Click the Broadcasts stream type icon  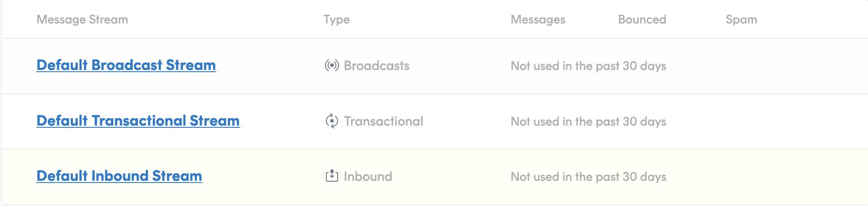point(332,66)
